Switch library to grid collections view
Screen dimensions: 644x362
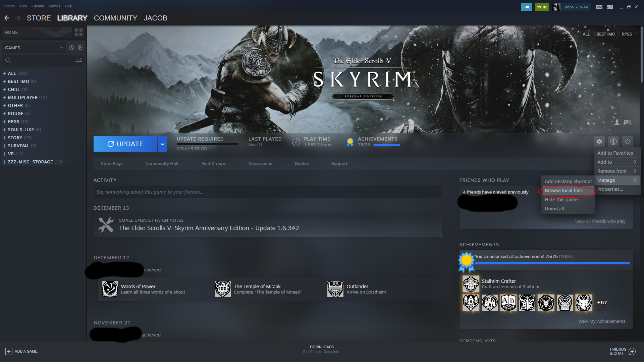[79, 32]
